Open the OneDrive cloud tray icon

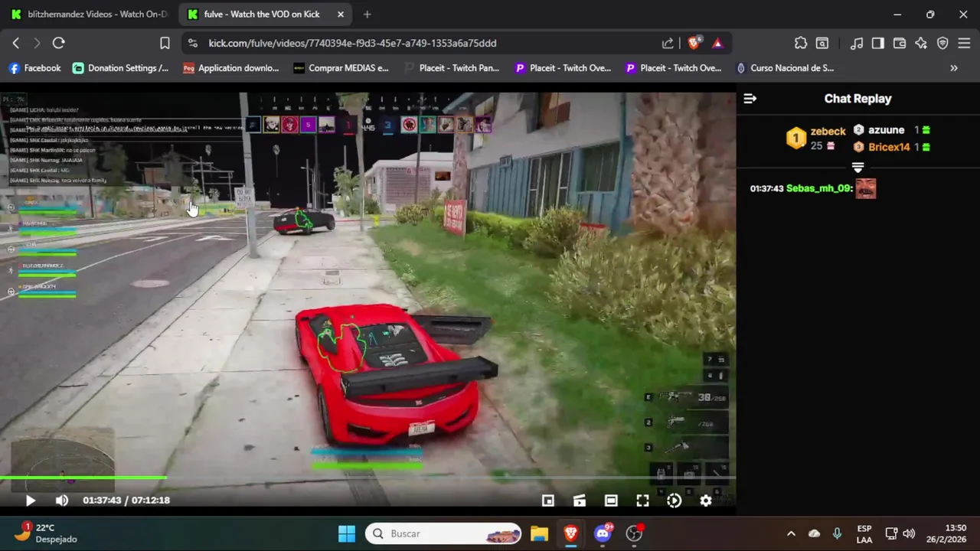tap(814, 533)
